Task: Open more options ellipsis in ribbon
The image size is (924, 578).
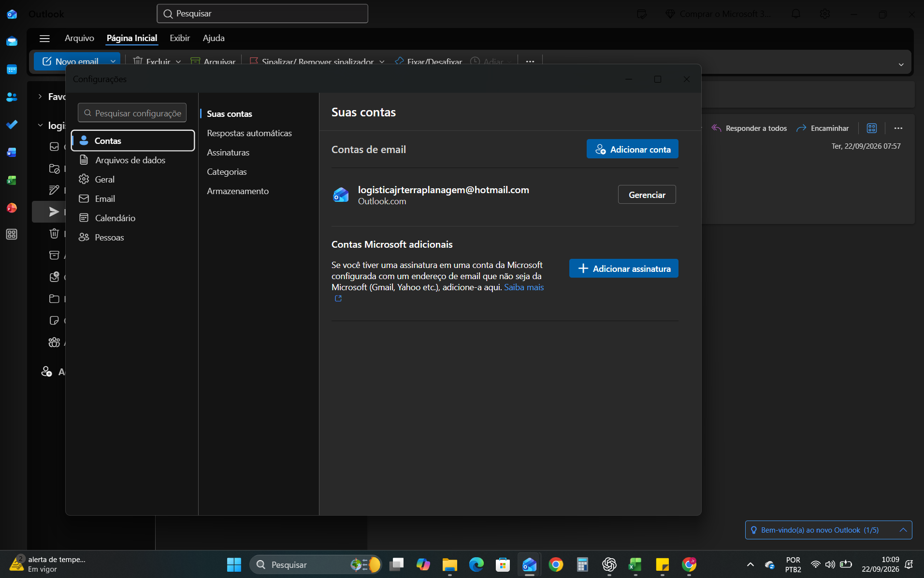Action: (530, 61)
